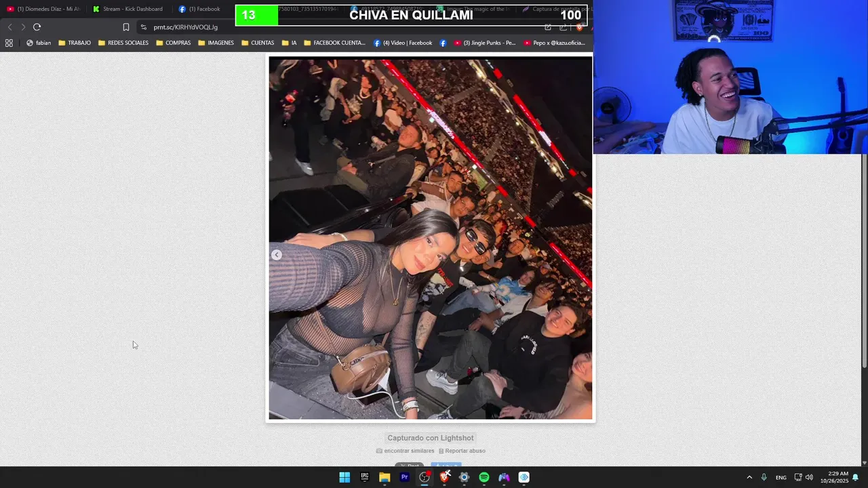Open the Brave browser from the taskbar

pos(444,477)
